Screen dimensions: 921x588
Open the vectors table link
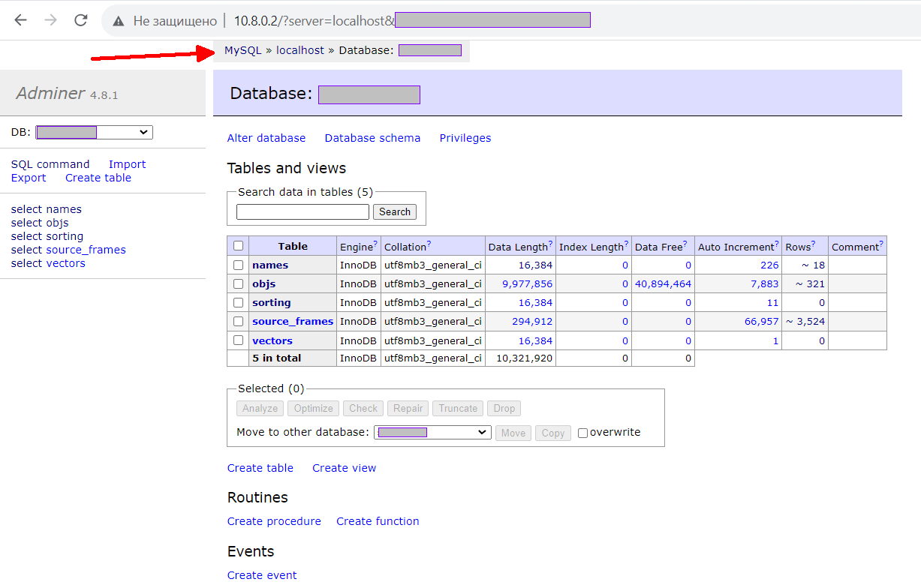tap(272, 340)
